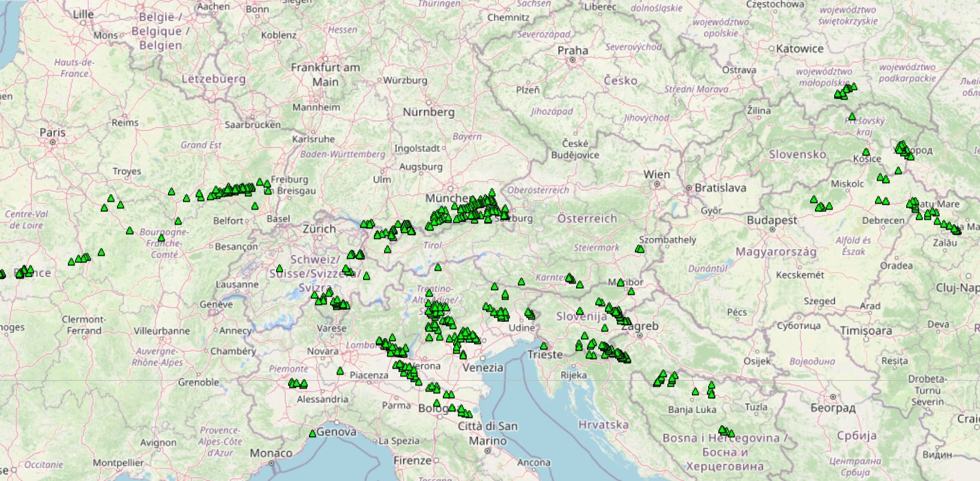Image resolution: width=980 pixels, height=481 pixels.
Task: Select the Frankfurt am Main label
Action: pos(325,74)
